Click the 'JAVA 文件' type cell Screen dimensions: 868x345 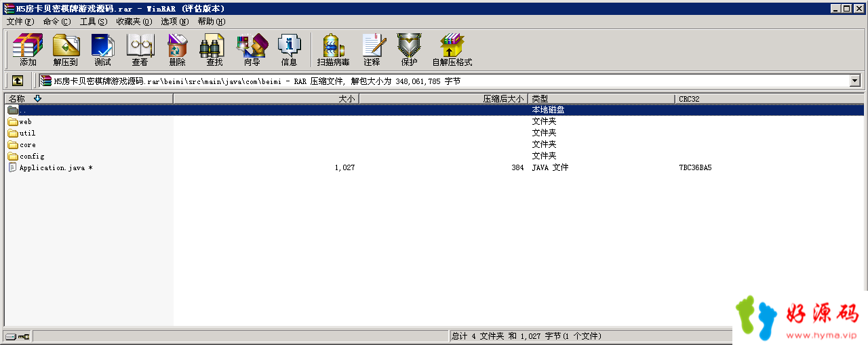(550, 167)
